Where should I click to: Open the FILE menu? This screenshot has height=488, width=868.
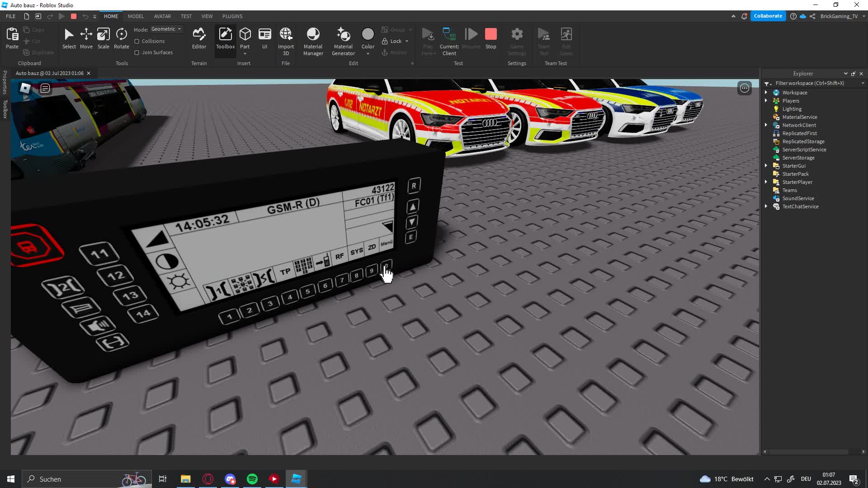pyautogui.click(x=10, y=16)
